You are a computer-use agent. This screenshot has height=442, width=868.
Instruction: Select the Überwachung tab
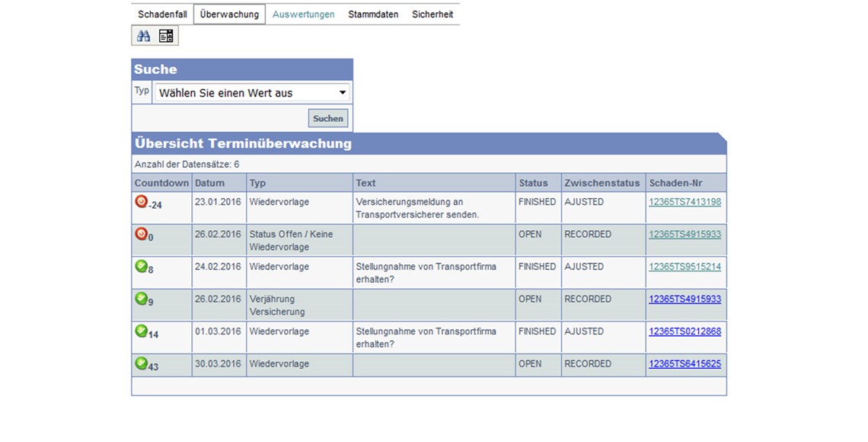pyautogui.click(x=229, y=14)
